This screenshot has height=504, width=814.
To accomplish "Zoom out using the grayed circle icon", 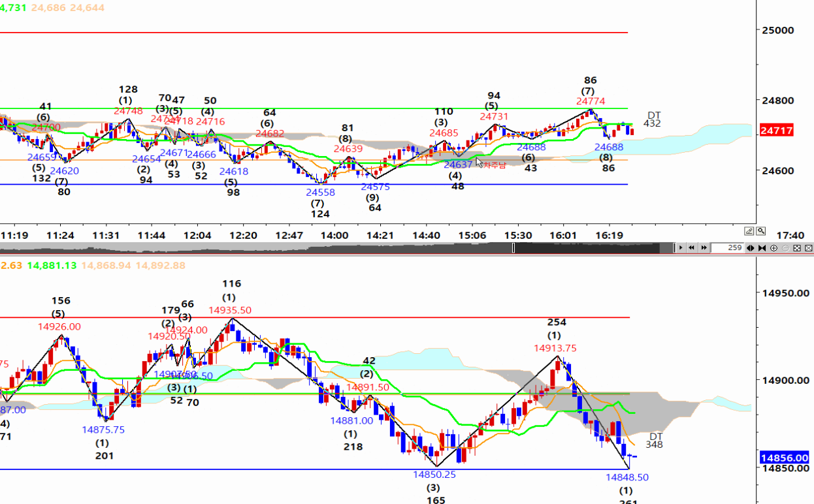I will (x=785, y=248).
